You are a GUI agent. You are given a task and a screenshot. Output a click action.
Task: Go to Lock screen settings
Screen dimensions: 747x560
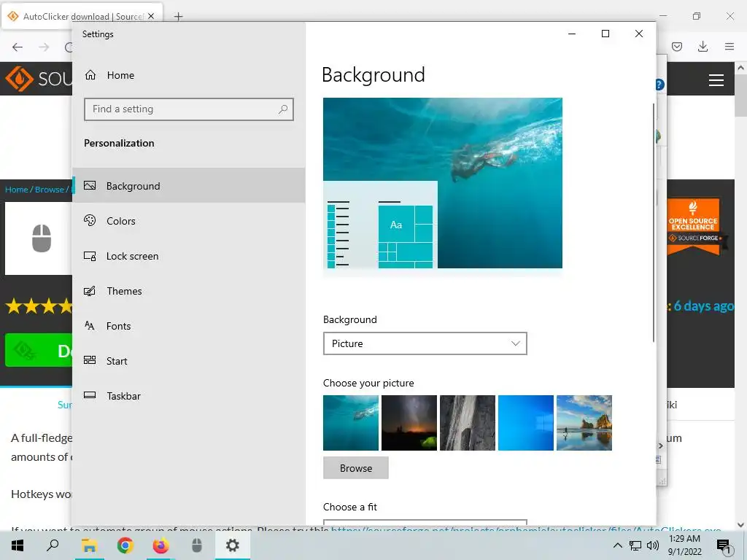188,256
